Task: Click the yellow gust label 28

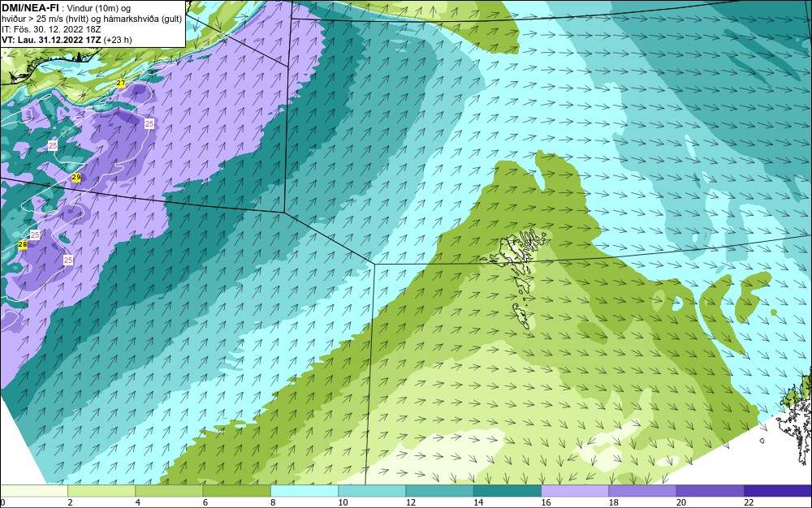Action: 23,245
